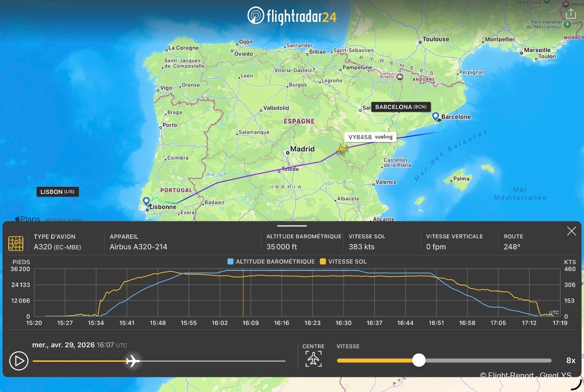Click the Montpellier city label
The image size is (584, 392).
click(x=499, y=39)
